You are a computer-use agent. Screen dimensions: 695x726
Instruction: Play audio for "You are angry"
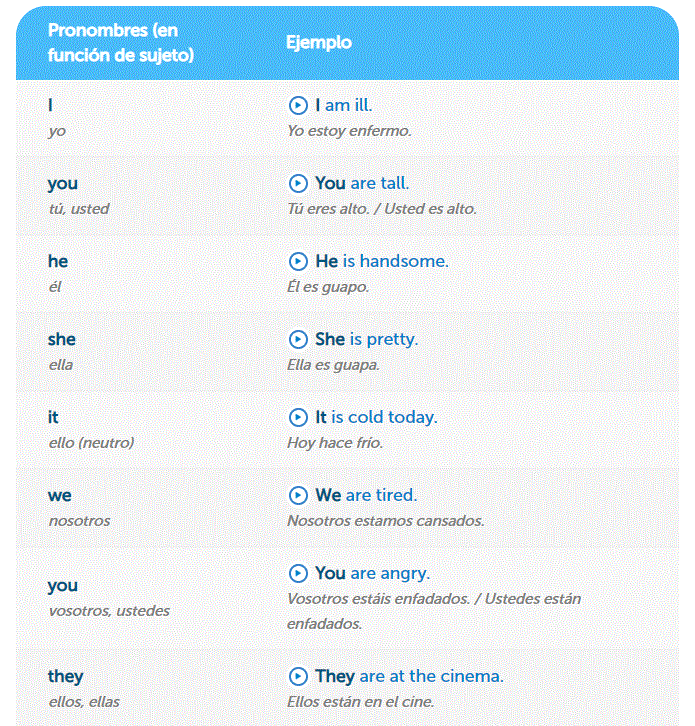coord(297,573)
